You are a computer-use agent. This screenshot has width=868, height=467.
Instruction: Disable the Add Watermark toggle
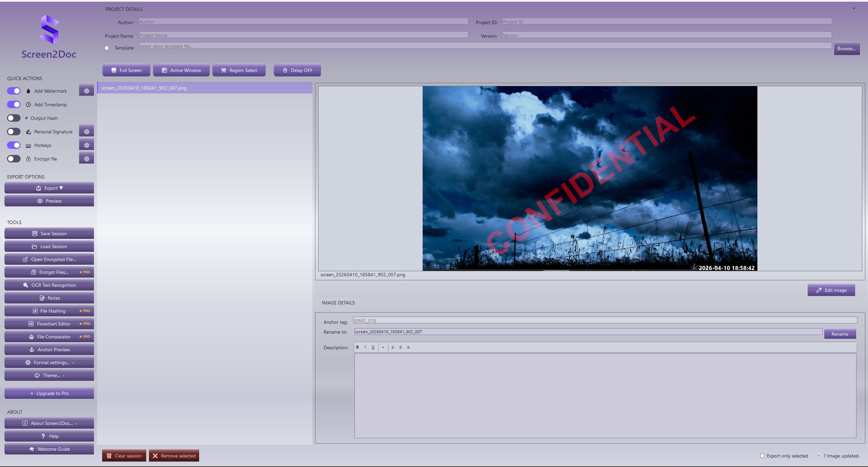14,91
